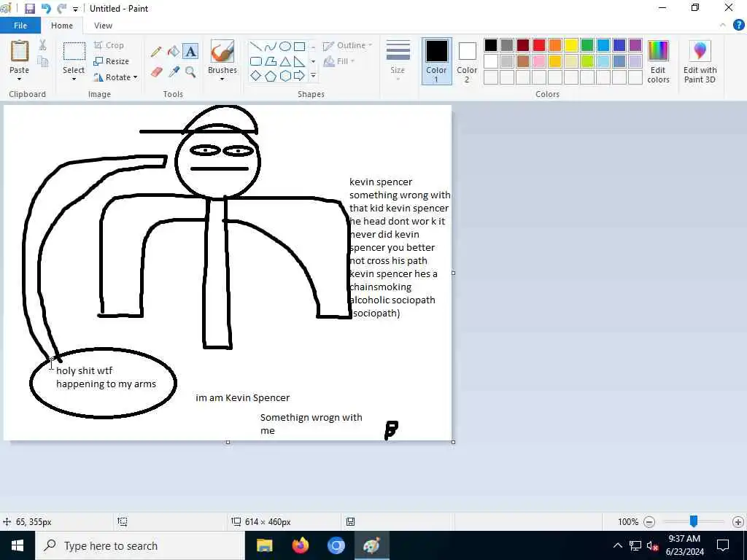This screenshot has width=747, height=560.
Task: Open Firefox from taskbar
Action: [x=300, y=545]
